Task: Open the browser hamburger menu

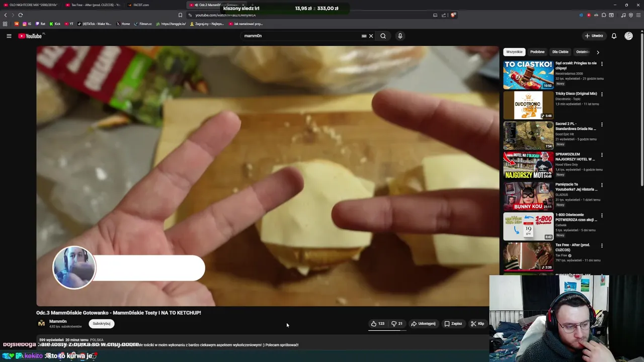Action: [638, 15]
